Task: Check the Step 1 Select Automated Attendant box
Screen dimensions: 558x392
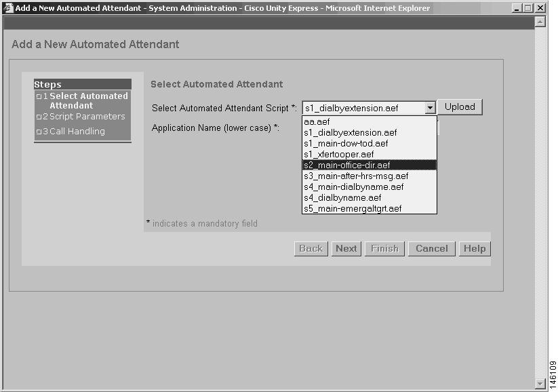Action: pos(39,96)
